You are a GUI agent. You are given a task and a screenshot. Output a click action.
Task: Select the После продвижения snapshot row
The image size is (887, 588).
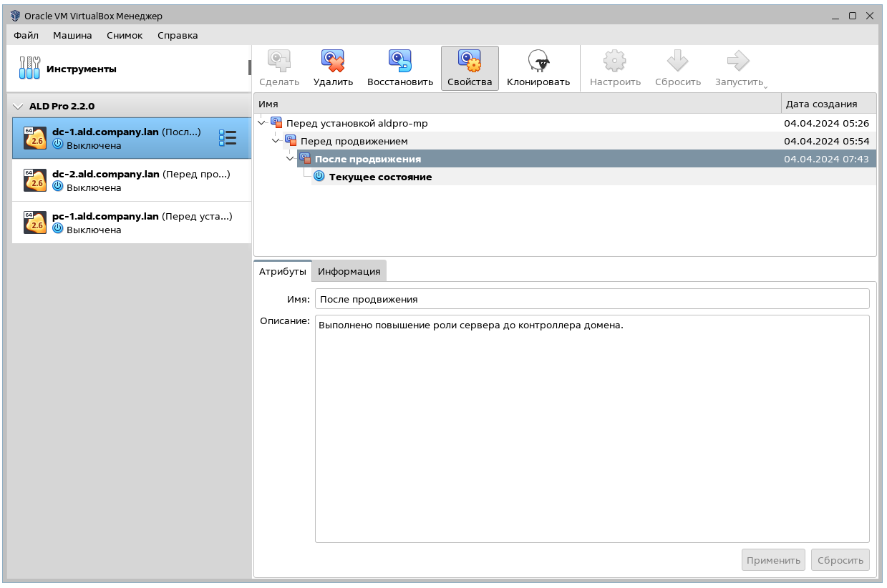[x=565, y=159]
